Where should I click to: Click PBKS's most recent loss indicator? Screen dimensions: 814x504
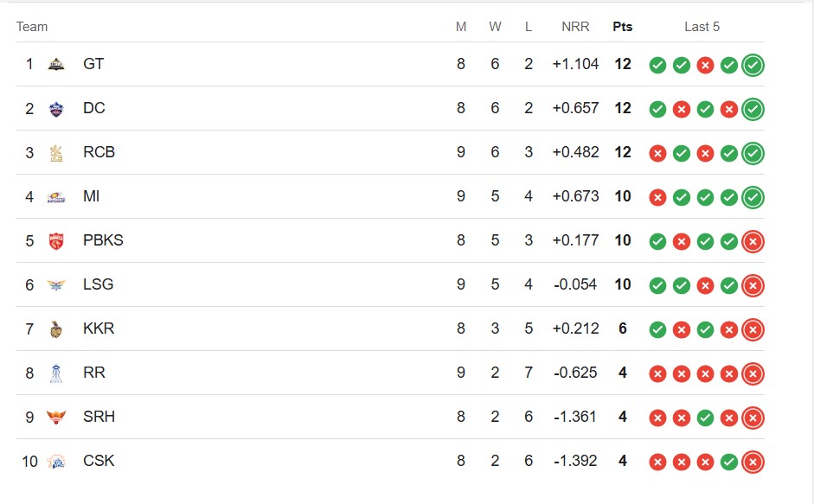[753, 241]
